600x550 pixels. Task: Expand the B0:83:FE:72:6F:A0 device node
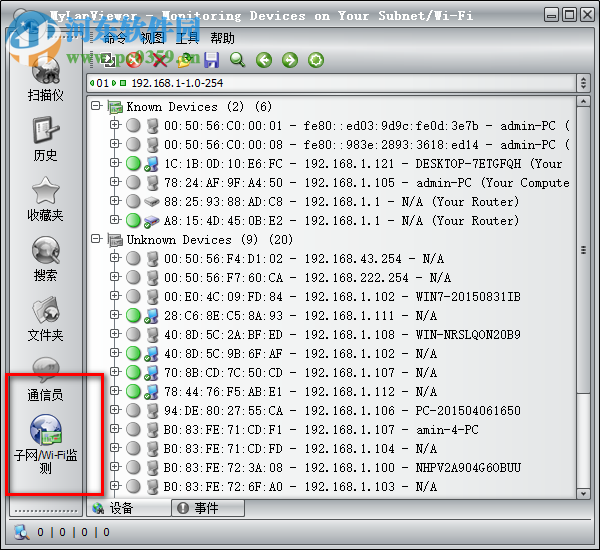114,486
